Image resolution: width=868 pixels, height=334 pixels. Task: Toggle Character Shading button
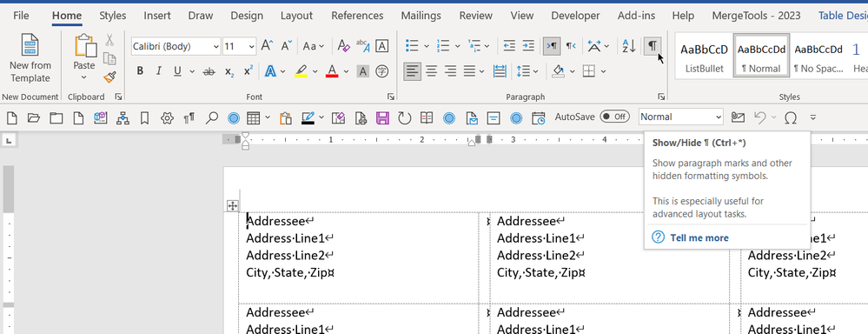tap(362, 71)
